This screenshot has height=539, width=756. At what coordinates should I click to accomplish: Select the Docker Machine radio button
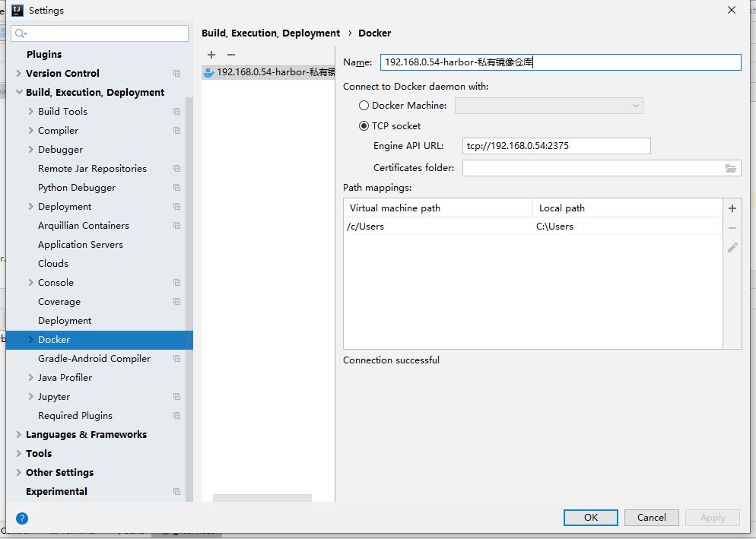[364, 106]
